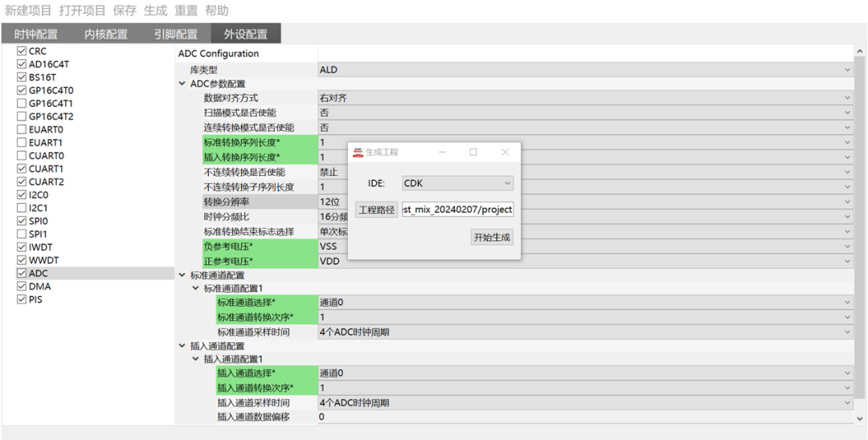
Task: Open the 负参考电压 VSS dropdown
Action: (x=586, y=246)
